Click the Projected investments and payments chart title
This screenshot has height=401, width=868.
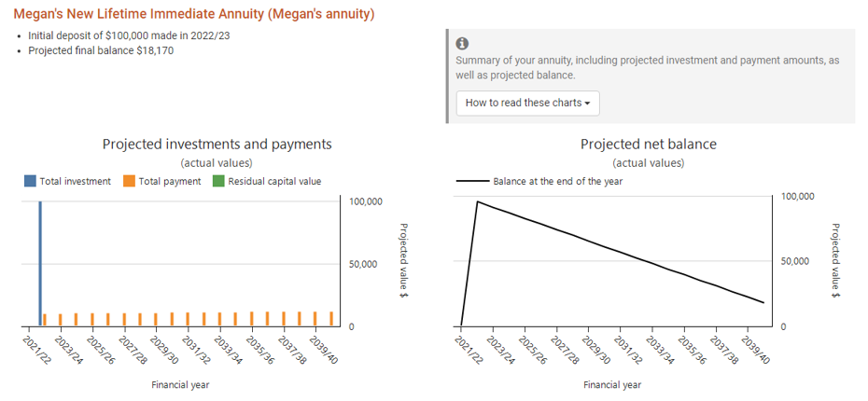217,145
